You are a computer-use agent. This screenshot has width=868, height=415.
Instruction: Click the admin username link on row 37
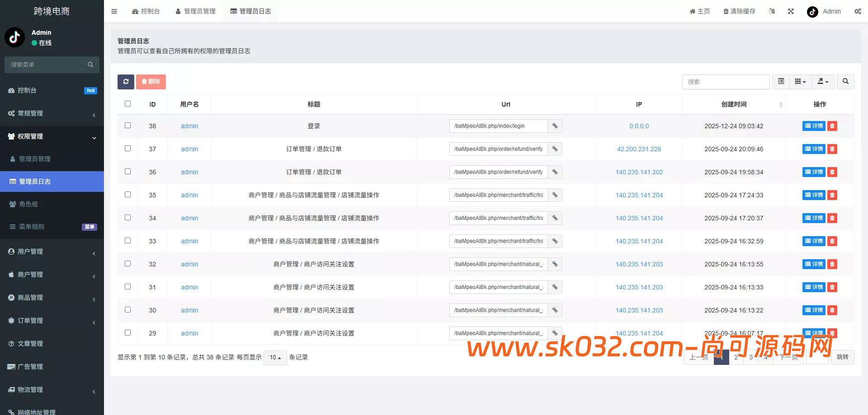coord(189,149)
